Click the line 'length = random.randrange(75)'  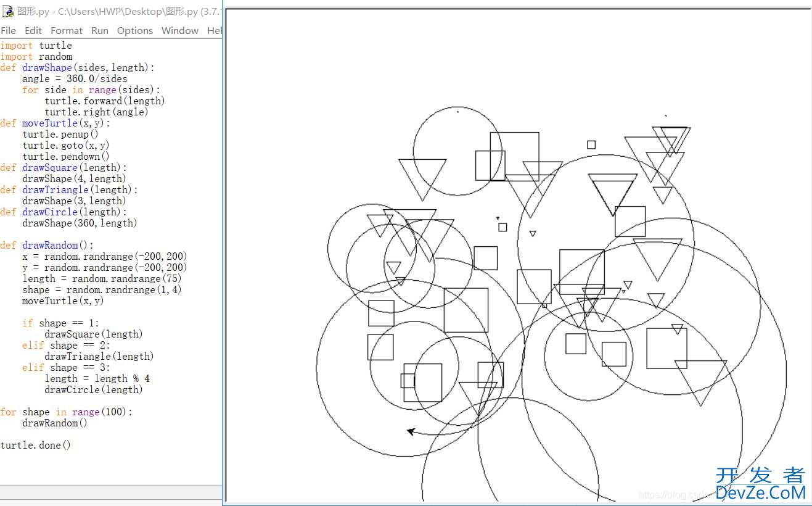102,279
